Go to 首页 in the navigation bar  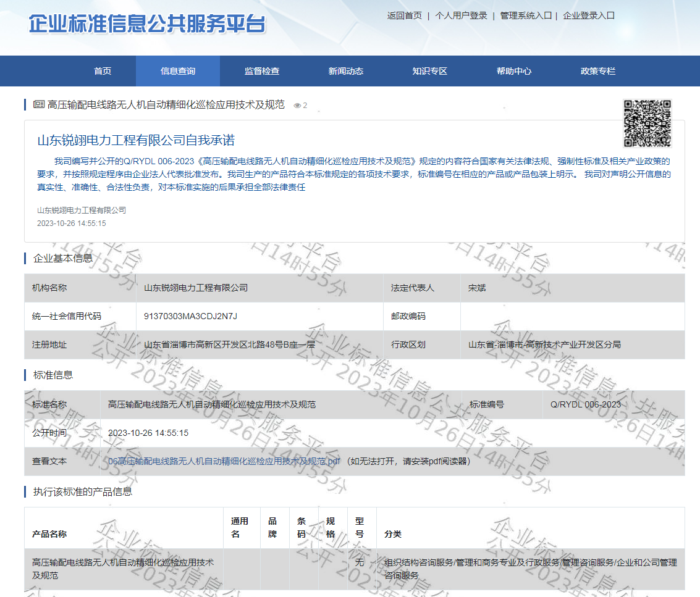[103, 71]
